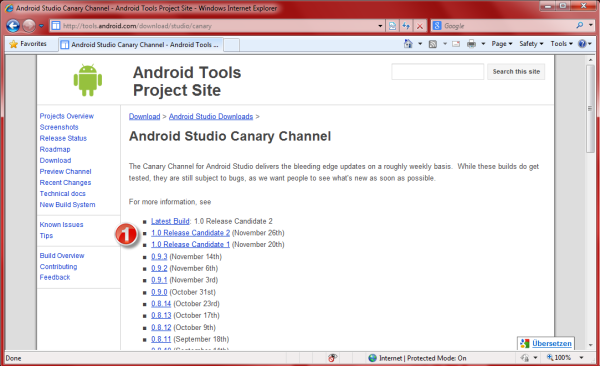600x366 pixels.
Task: Open Screenshots sidebar link
Action: click(x=59, y=127)
